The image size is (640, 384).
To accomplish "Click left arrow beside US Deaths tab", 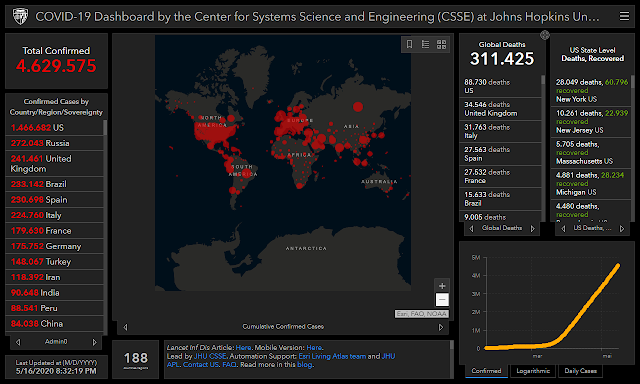I will pos(563,229).
